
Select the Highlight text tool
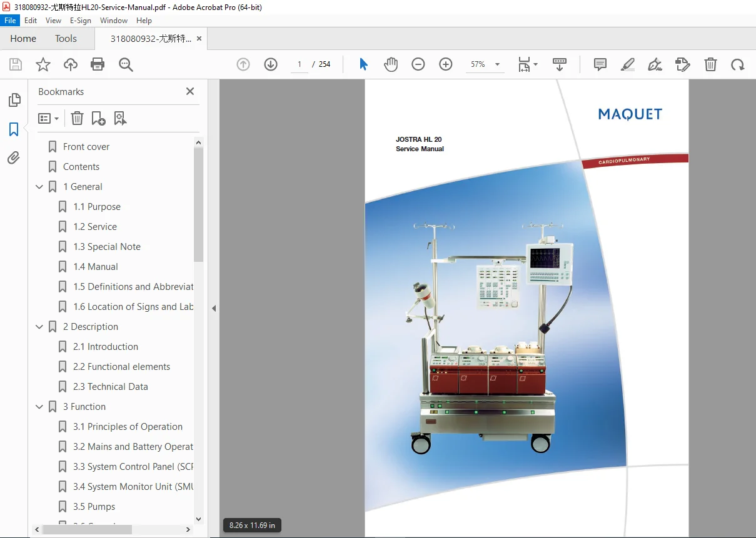[628, 64]
